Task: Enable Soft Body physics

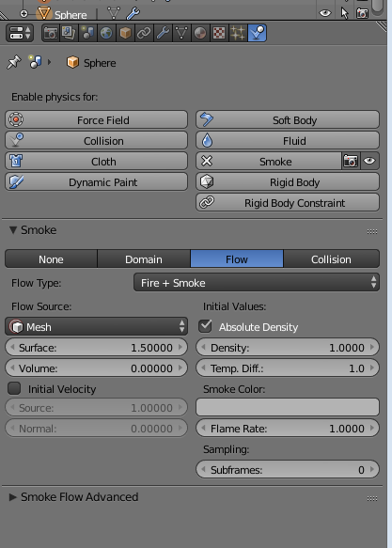Action: point(288,120)
